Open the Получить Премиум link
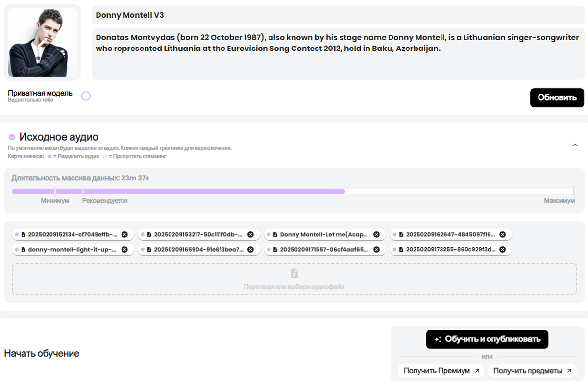The height and width of the screenshot is (388, 588). (441, 371)
